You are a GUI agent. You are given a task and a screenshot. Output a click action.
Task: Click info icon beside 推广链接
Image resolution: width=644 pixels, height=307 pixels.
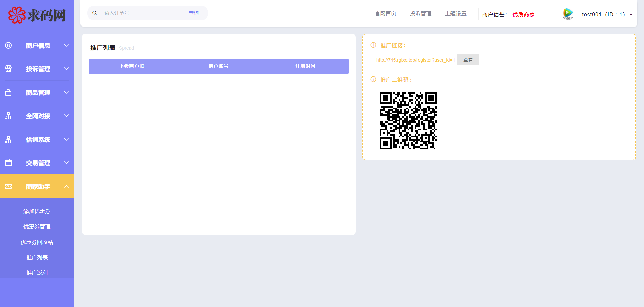[x=373, y=45]
